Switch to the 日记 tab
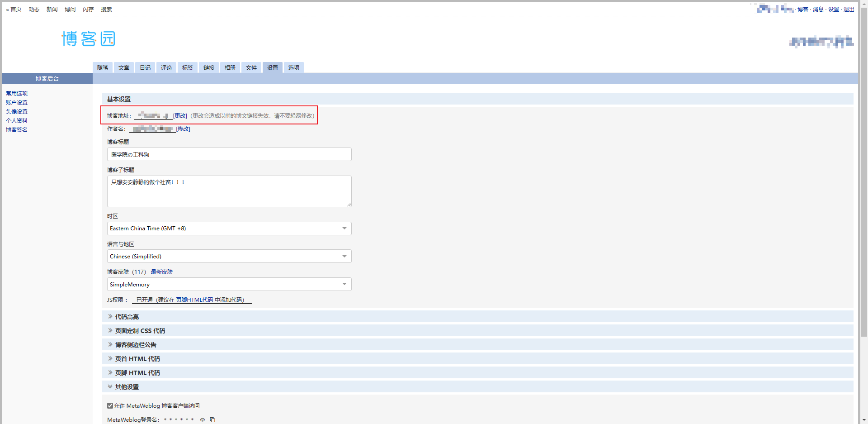The height and width of the screenshot is (424, 868). coord(145,68)
